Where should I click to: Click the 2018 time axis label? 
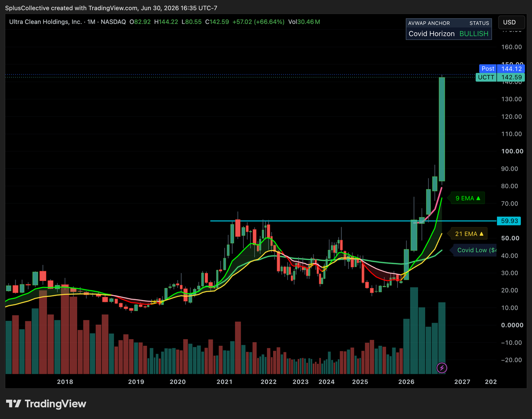[x=65, y=382]
